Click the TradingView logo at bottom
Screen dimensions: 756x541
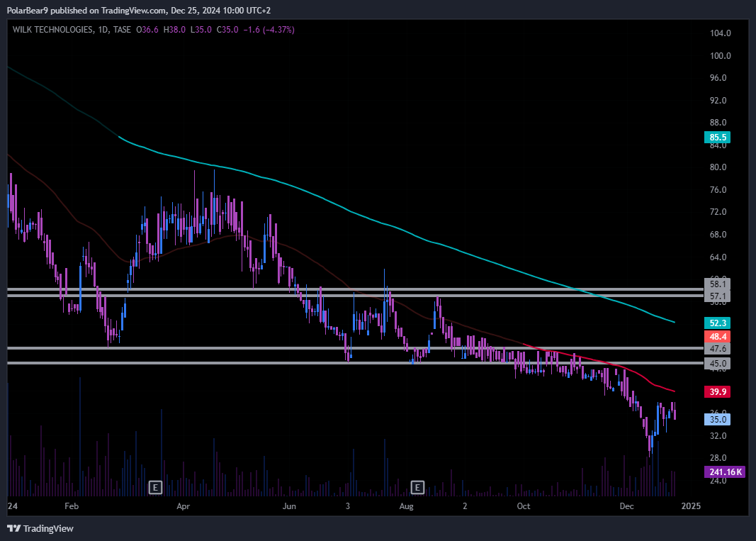tap(40, 528)
